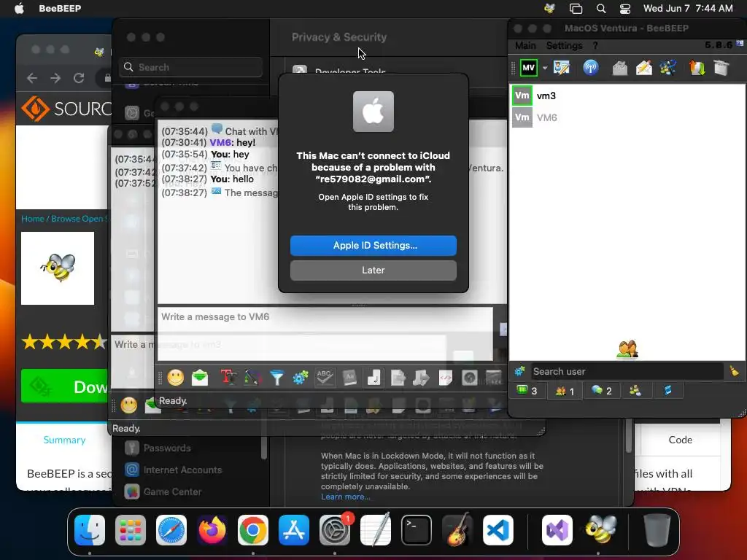Switch to the green screen tab showing 3
Screen dimensions: 747x560
[x=527, y=391]
